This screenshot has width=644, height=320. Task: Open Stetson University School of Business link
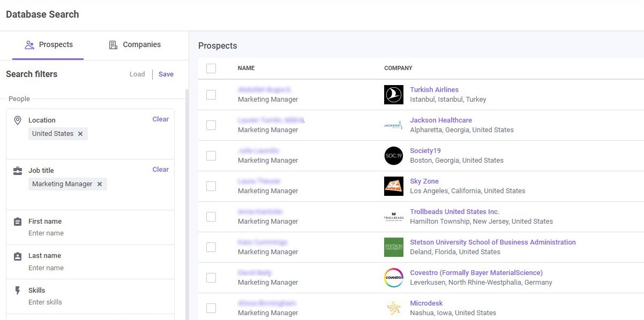(493, 242)
